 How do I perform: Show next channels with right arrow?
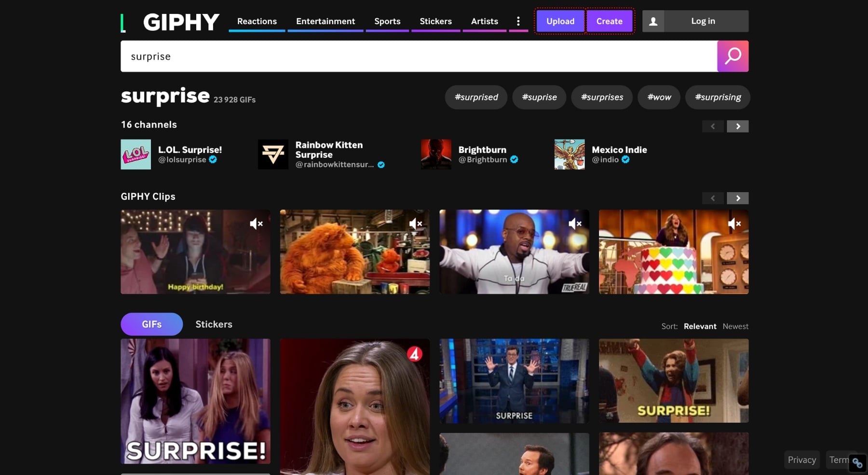[x=738, y=126]
